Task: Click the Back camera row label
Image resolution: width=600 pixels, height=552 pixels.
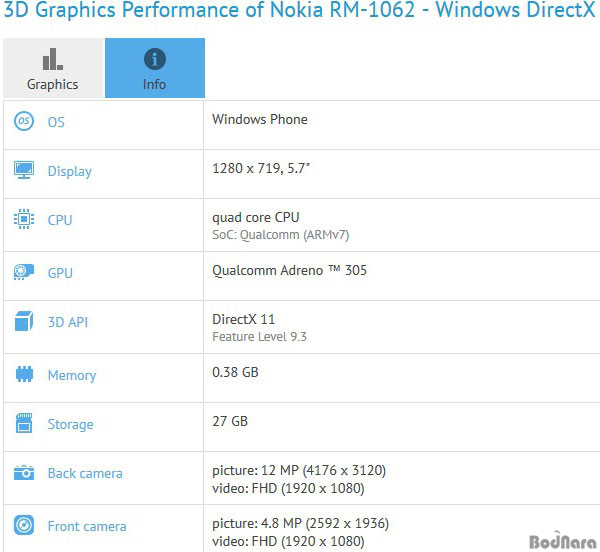Action: pyautogui.click(x=85, y=473)
